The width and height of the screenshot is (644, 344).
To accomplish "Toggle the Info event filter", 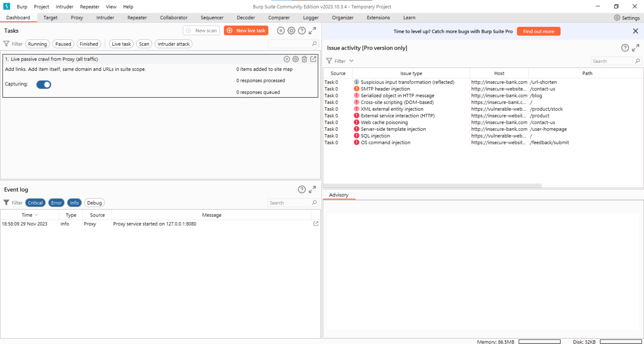I will (74, 203).
